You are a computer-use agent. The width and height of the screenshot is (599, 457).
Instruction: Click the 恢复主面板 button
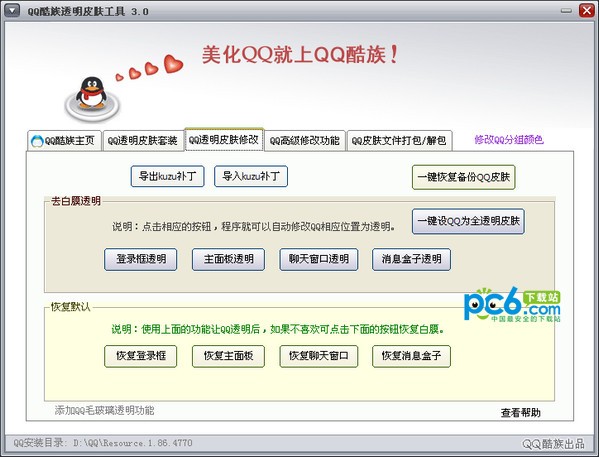coord(228,356)
